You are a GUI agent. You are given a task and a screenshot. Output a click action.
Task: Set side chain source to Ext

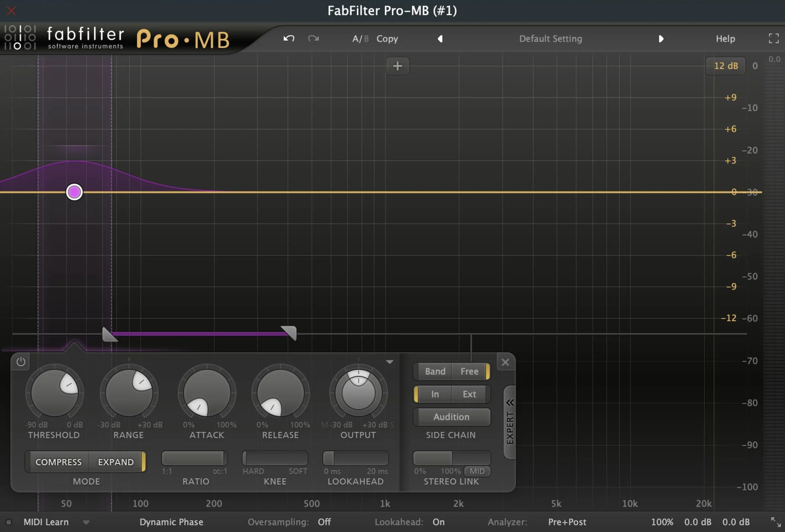tap(469, 394)
